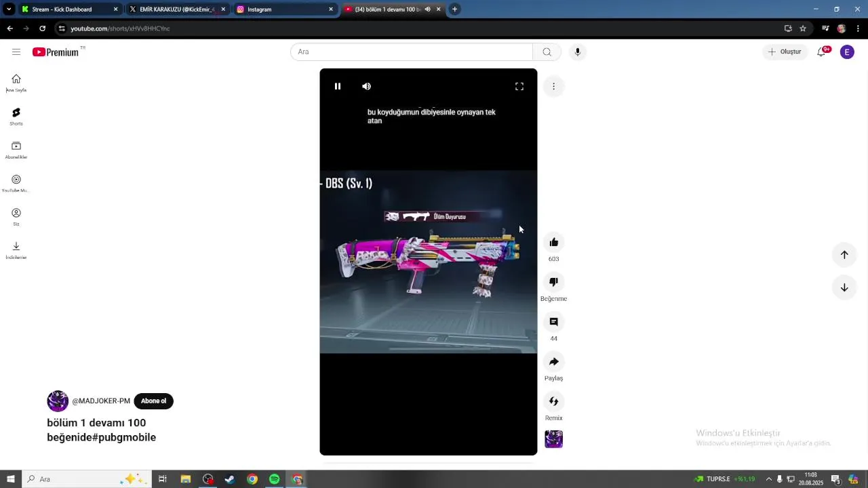Open Steam from the taskbar

click(x=230, y=479)
